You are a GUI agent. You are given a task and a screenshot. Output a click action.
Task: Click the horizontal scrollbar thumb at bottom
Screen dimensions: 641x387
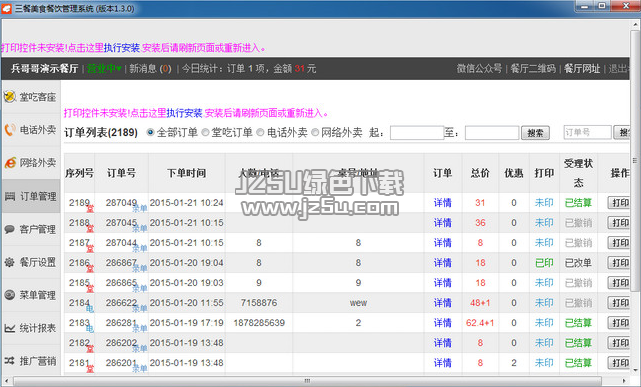click(x=307, y=381)
